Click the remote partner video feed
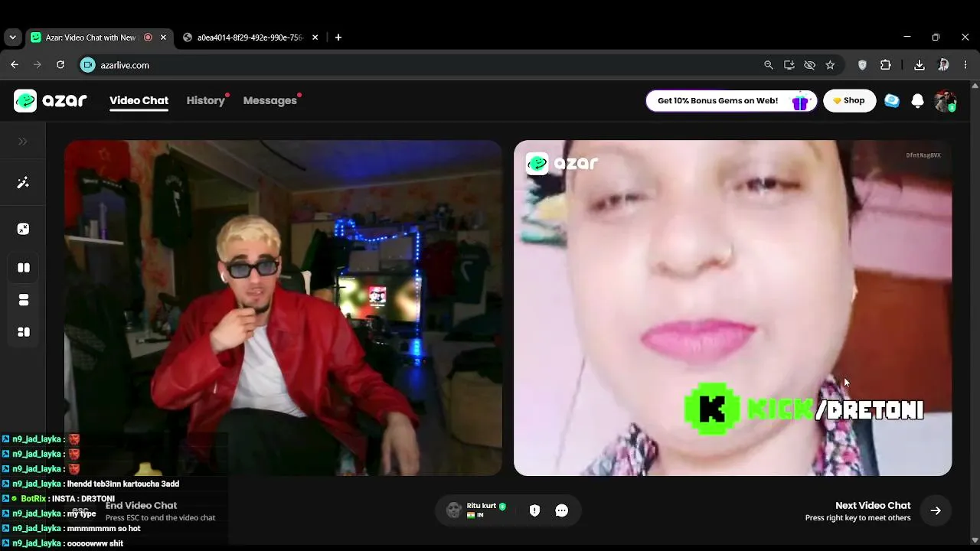Image resolution: width=980 pixels, height=551 pixels. (x=733, y=308)
